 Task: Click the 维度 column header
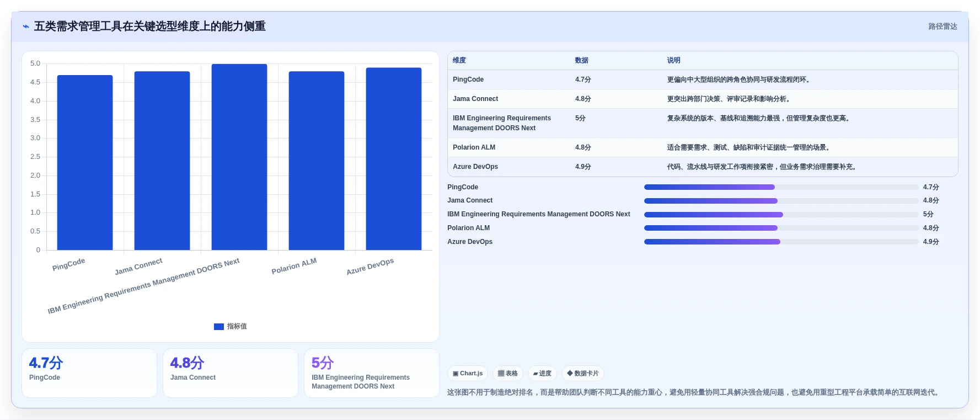point(459,61)
